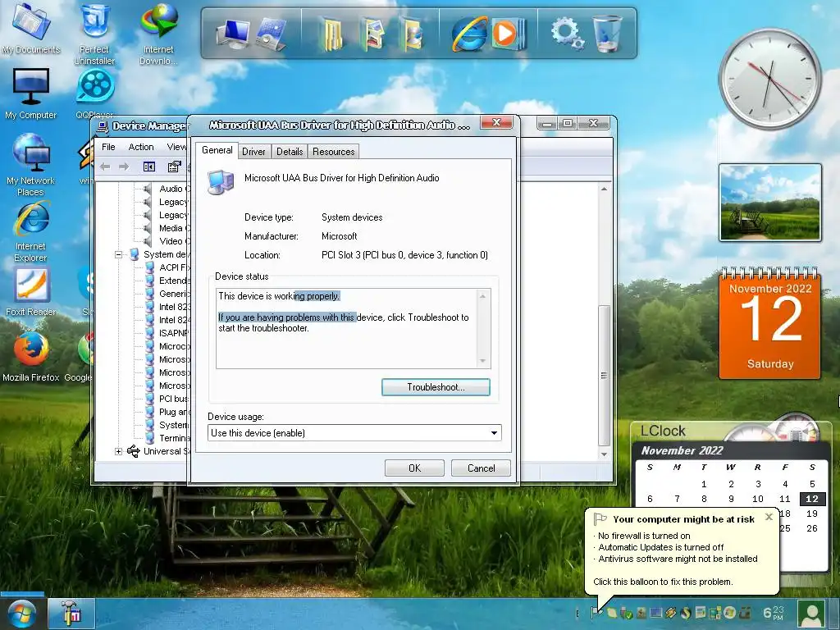Toggle console tree icon in Device Manager toolbar

[x=149, y=167]
